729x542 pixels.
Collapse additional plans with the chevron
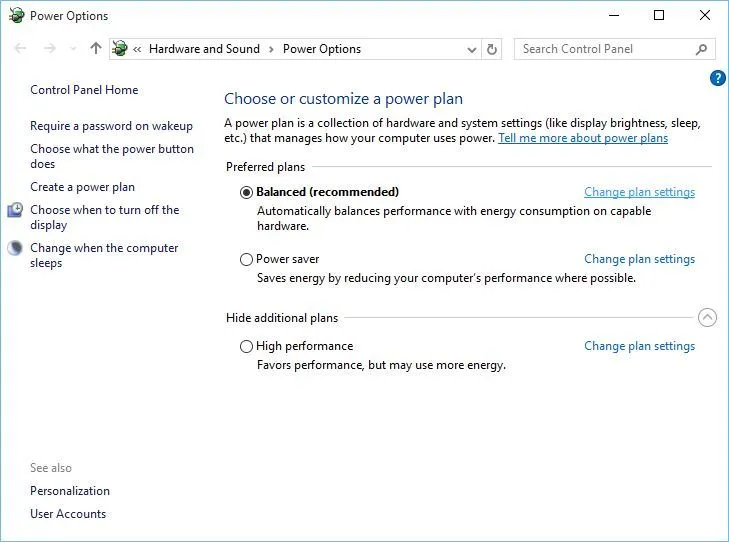(x=707, y=318)
